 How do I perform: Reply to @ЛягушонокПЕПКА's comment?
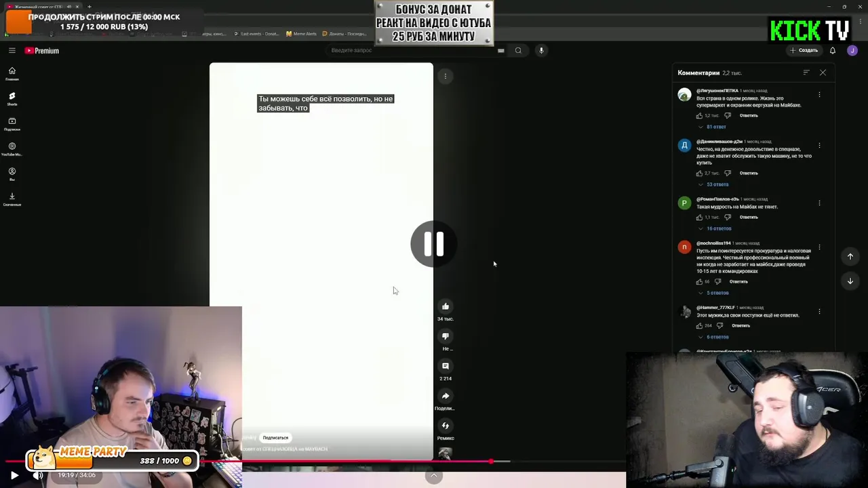pos(749,116)
